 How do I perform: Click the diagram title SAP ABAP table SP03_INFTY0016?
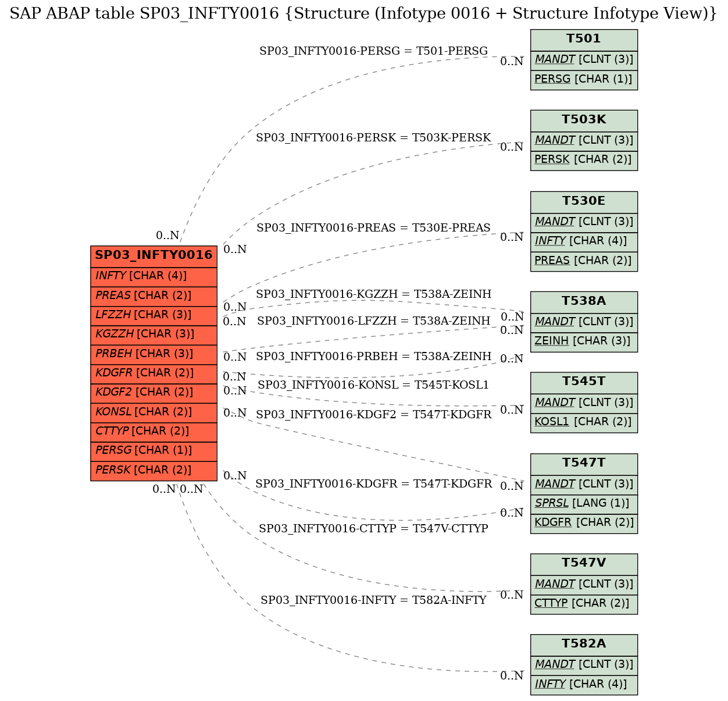click(363, 14)
